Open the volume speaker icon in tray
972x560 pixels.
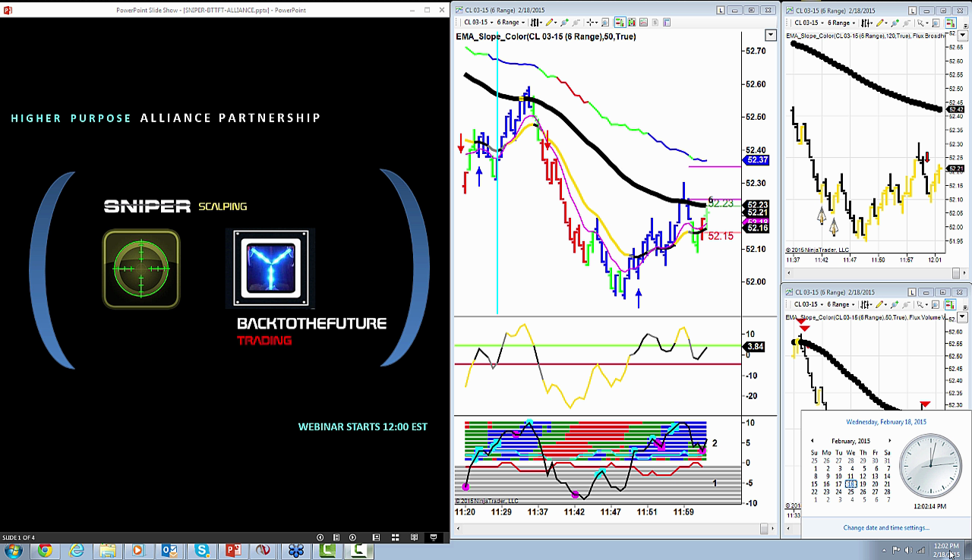[x=908, y=550]
